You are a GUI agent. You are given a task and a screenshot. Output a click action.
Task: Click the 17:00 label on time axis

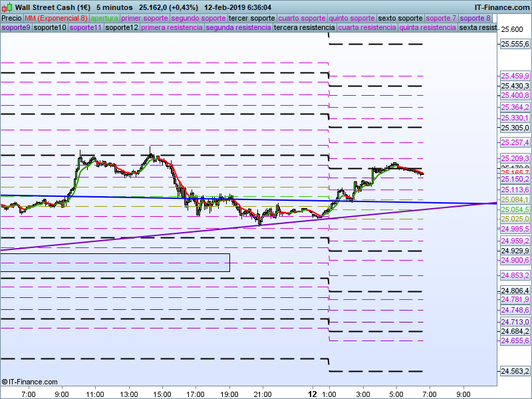click(x=196, y=394)
